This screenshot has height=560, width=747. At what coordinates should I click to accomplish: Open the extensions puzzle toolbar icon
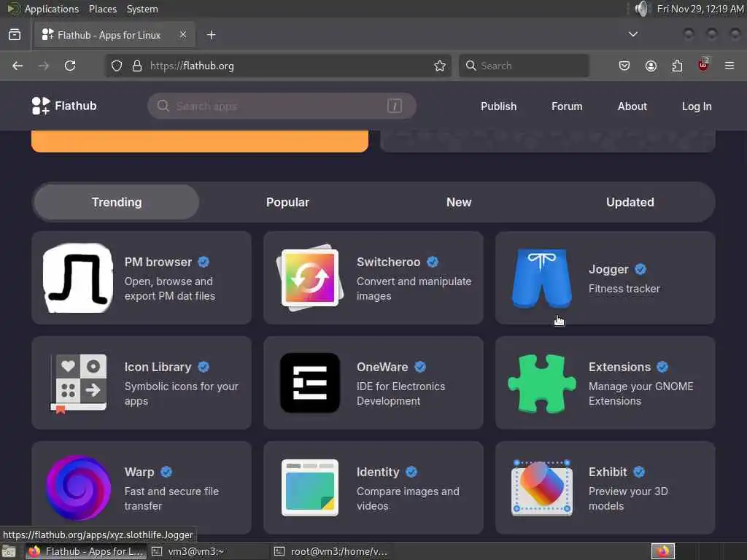pos(677,66)
